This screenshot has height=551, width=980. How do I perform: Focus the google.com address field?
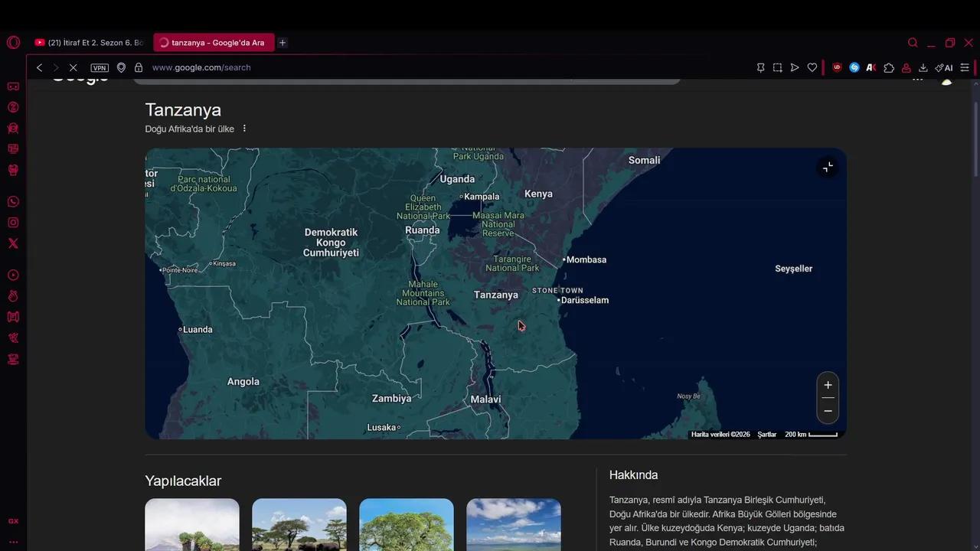(201, 67)
